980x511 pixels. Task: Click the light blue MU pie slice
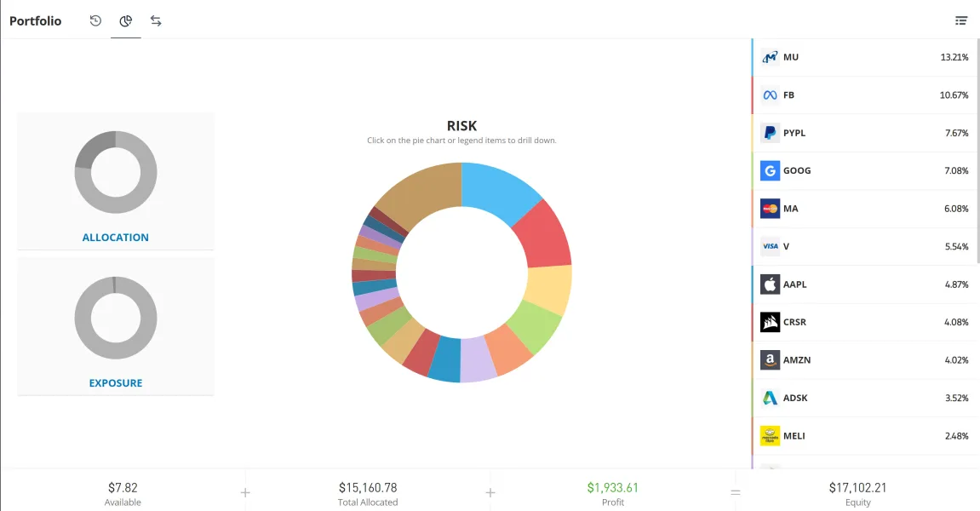click(x=498, y=189)
